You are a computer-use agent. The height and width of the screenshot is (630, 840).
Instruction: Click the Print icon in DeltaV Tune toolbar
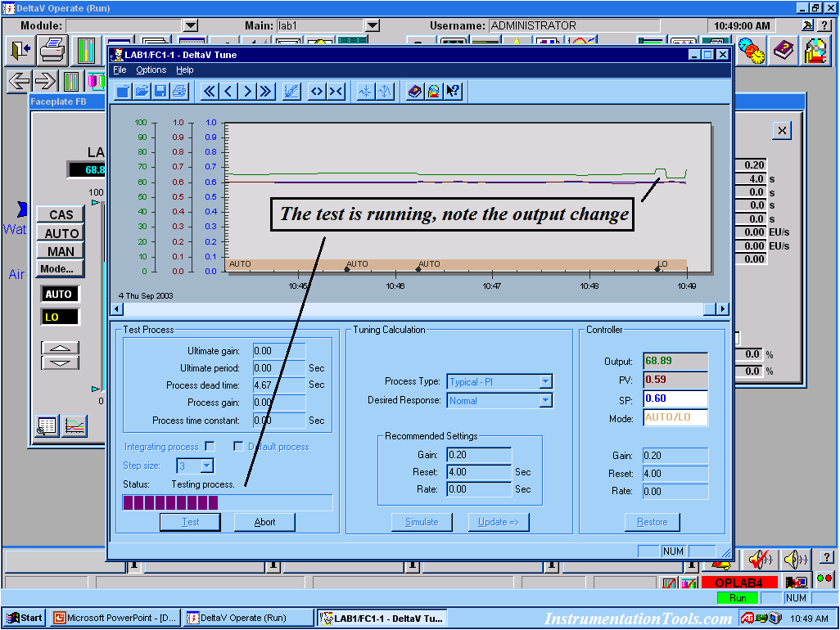[x=179, y=92]
